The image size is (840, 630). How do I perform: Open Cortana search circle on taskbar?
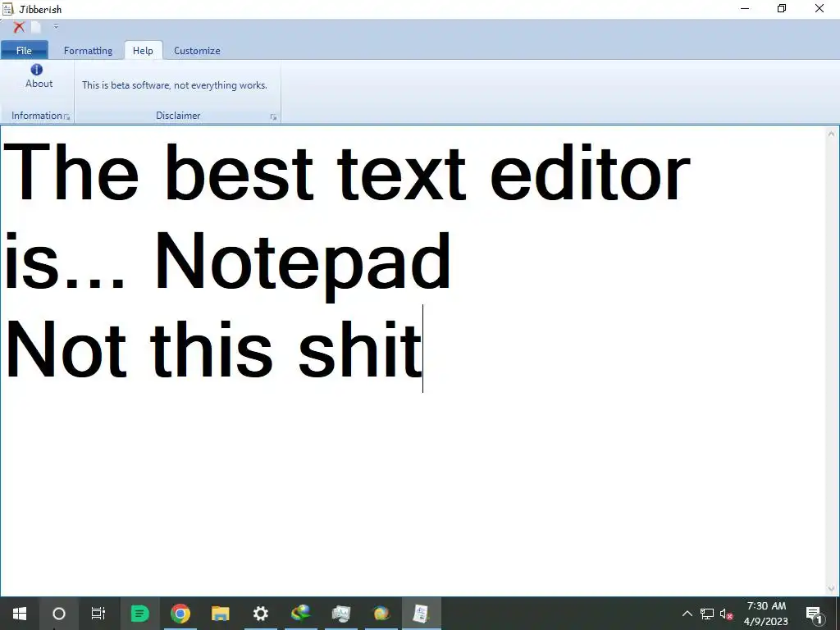[59, 614]
